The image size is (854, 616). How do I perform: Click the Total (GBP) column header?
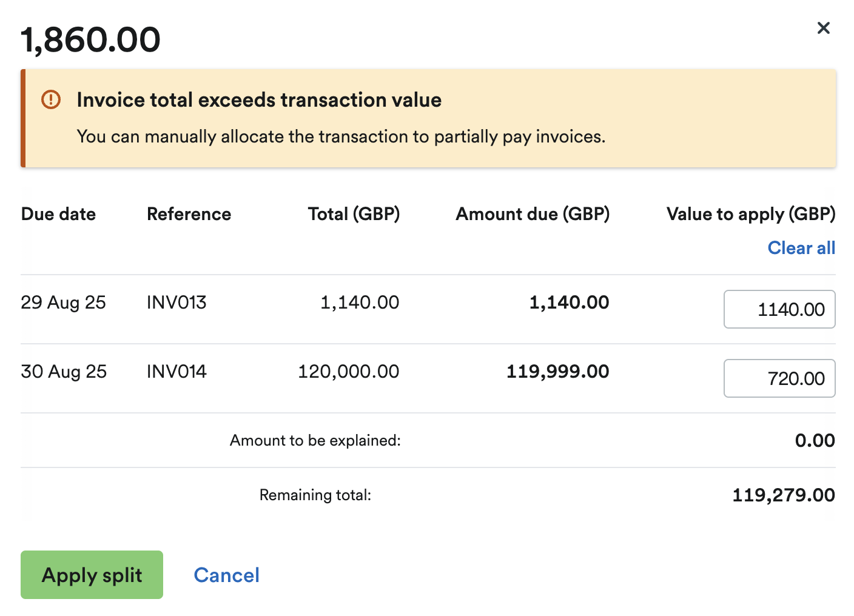tap(354, 214)
